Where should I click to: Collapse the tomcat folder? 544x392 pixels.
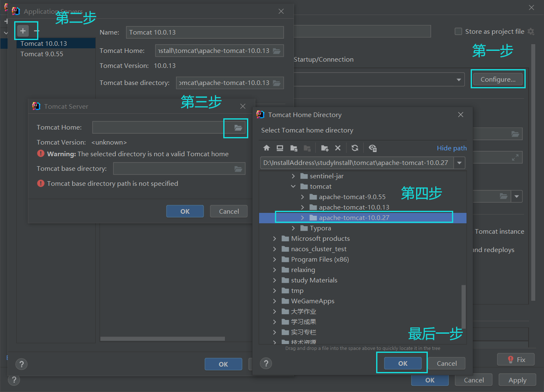[293, 187]
